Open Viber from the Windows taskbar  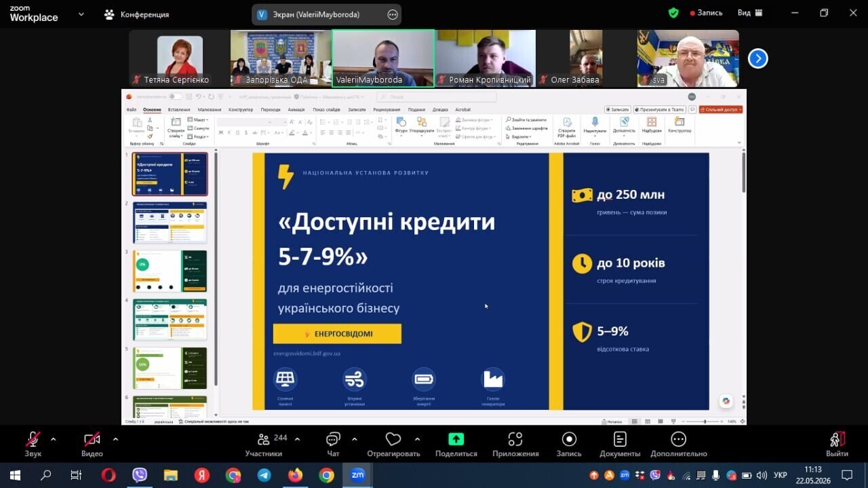point(139,475)
